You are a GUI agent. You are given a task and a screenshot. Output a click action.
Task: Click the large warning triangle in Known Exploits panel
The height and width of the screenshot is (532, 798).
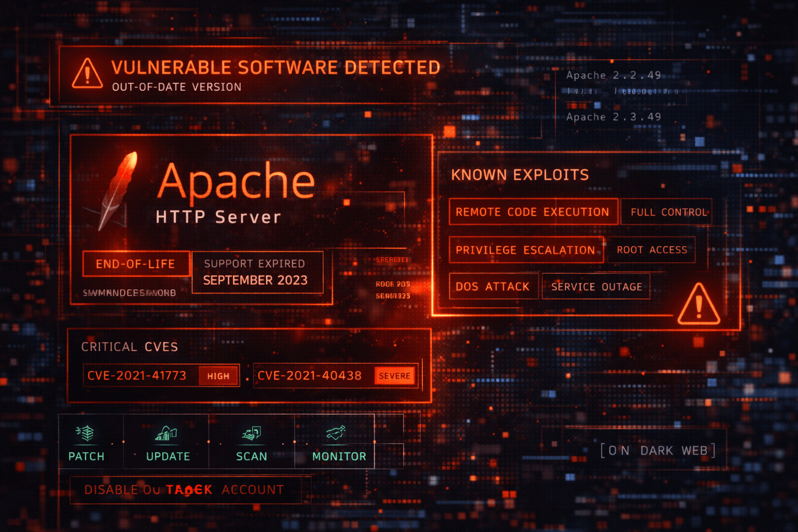click(x=699, y=304)
